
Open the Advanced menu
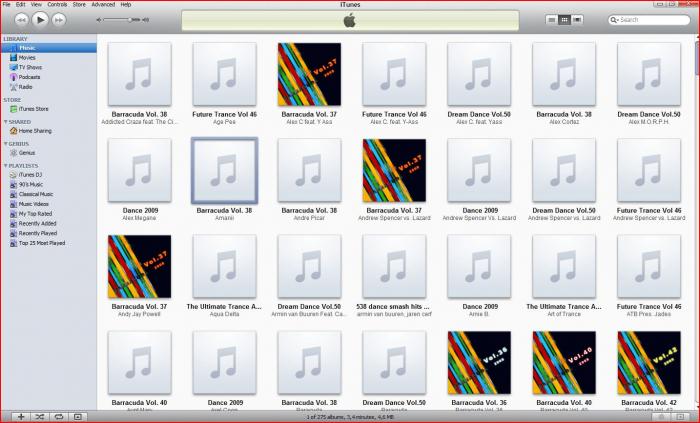pos(103,5)
